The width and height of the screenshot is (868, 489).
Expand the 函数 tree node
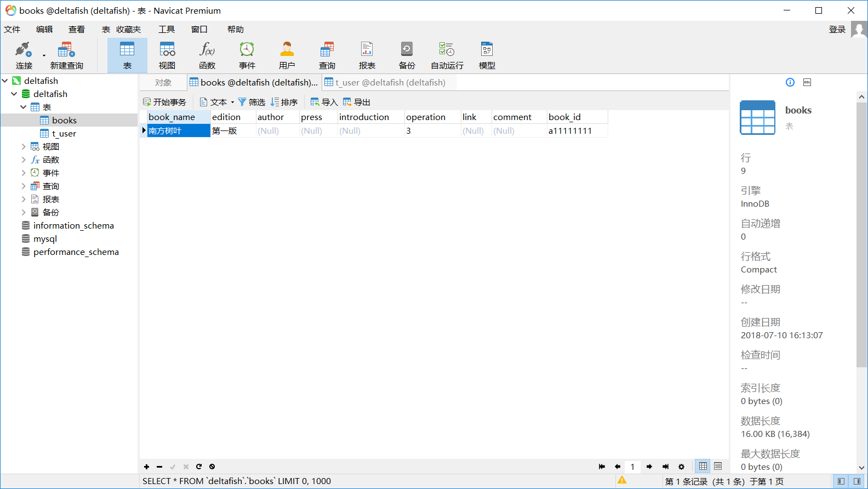(x=24, y=160)
